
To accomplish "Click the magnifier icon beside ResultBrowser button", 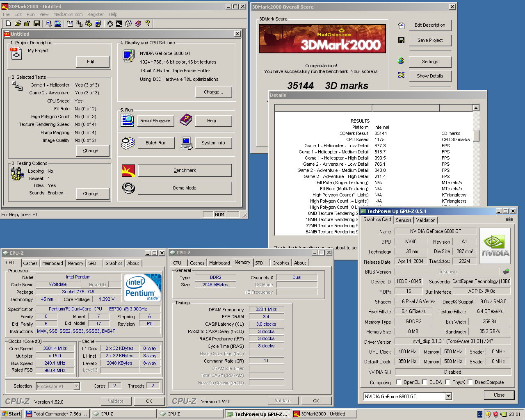I will pos(128,120).
